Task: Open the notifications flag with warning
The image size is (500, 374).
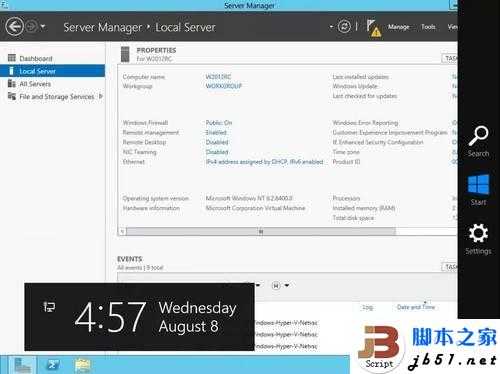Action: [x=373, y=28]
